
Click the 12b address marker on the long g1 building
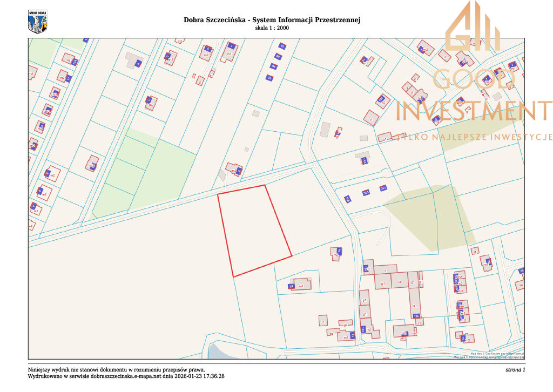(x=416, y=316)
